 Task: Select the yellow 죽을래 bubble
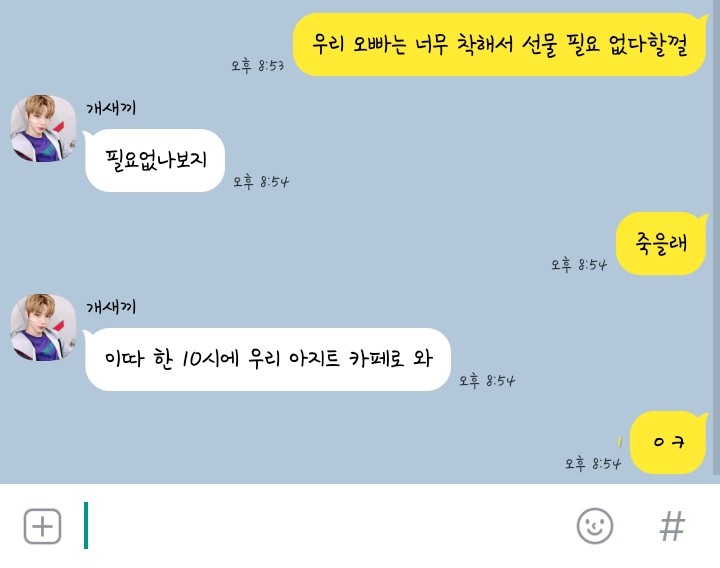661,243
